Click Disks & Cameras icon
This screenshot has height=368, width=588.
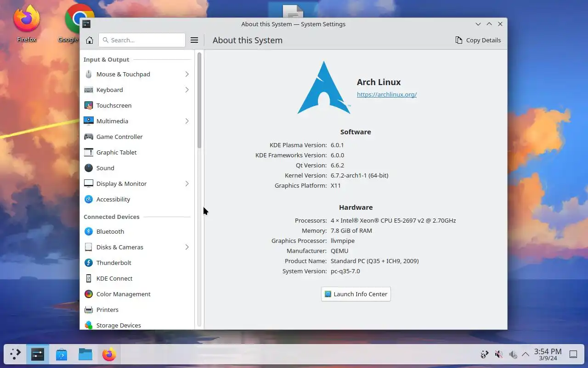pos(89,247)
